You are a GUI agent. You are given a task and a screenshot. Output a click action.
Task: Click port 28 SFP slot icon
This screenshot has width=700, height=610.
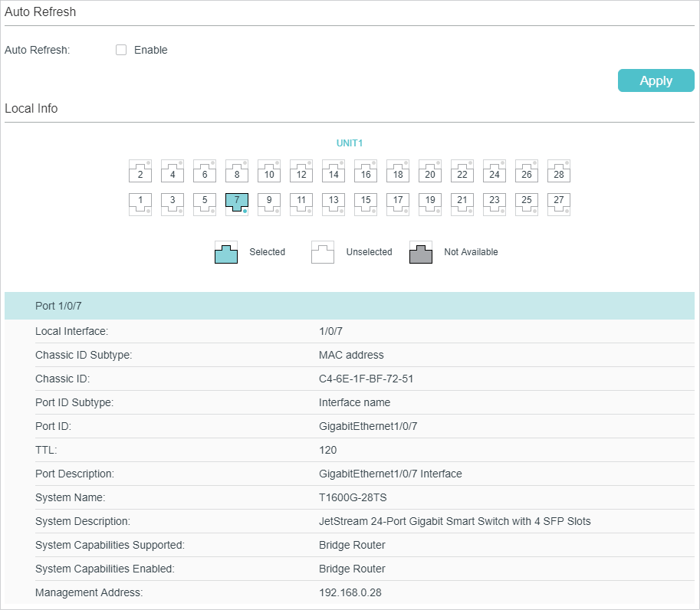click(x=559, y=172)
